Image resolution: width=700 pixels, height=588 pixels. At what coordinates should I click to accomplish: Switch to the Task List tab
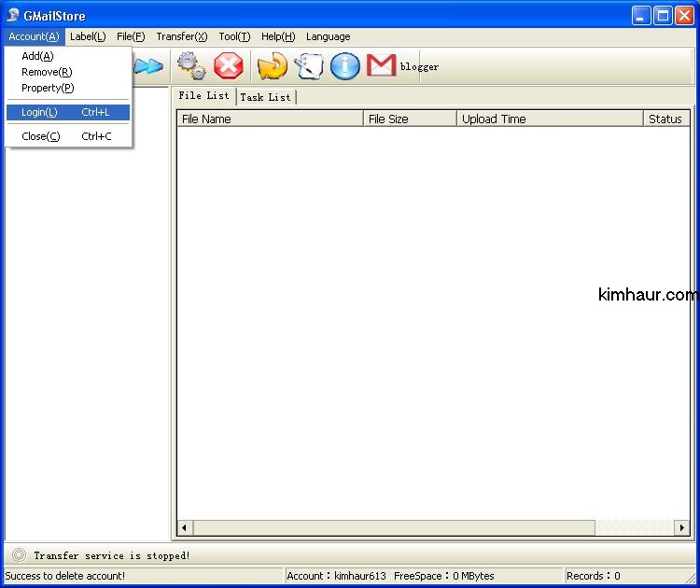[265, 97]
